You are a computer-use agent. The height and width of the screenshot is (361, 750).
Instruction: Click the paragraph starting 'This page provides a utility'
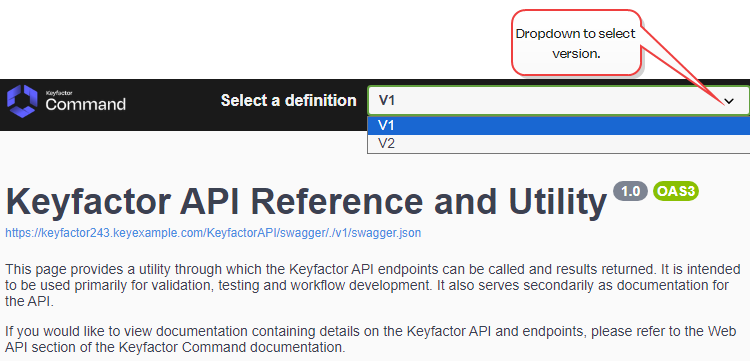pyautogui.click(x=373, y=285)
